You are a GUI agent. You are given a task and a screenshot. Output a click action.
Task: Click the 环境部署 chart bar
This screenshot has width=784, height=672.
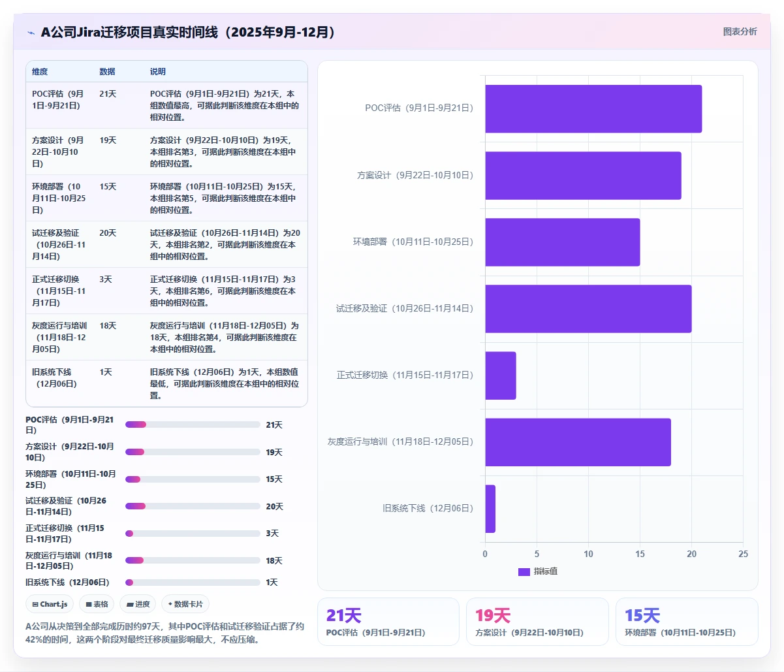[x=562, y=242]
